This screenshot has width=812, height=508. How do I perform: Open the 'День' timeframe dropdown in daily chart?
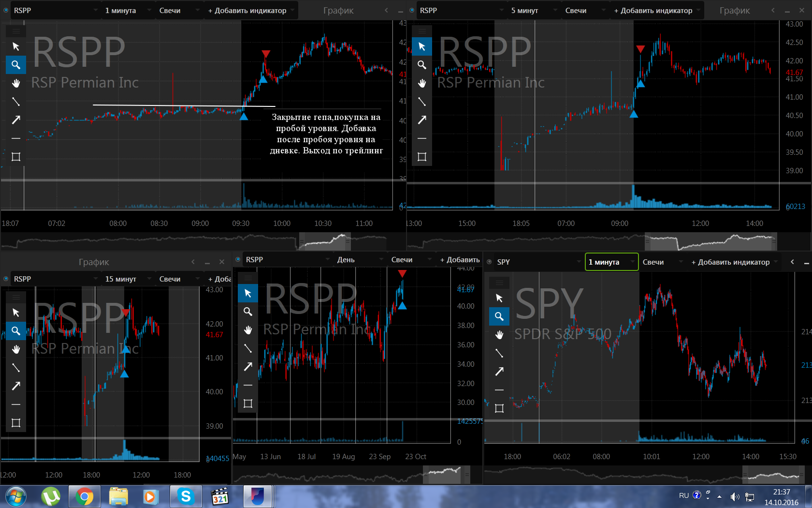360,259
